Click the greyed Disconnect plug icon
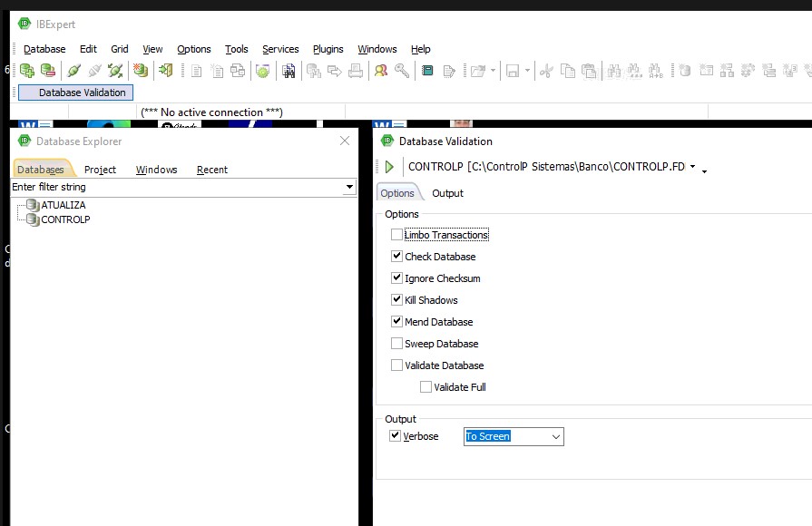812x526 pixels. point(94,70)
